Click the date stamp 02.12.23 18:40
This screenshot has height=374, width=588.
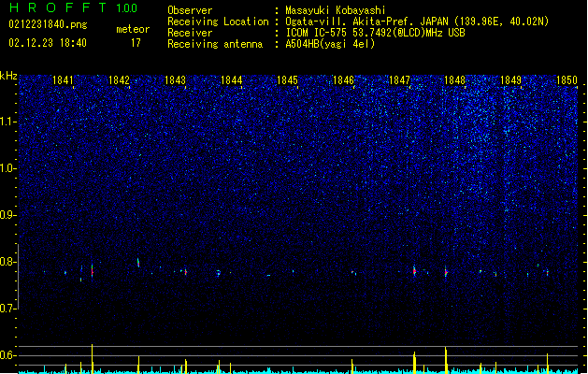[48, 43]
